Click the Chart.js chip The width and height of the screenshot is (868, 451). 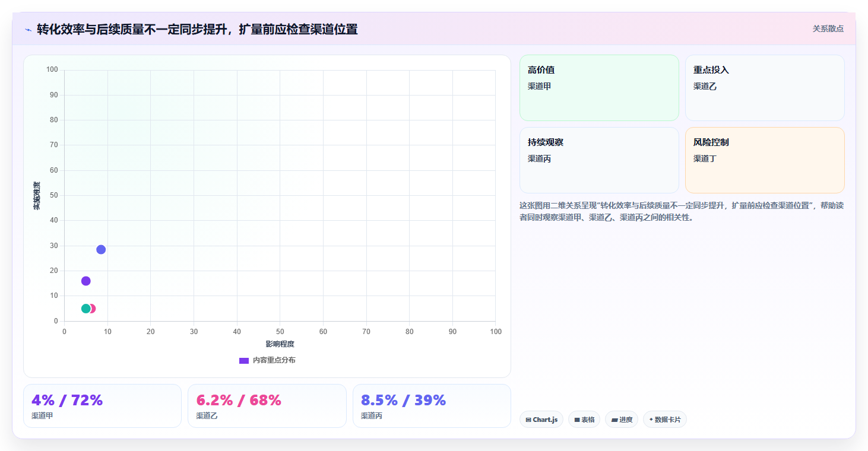click(x=541, y=420)
